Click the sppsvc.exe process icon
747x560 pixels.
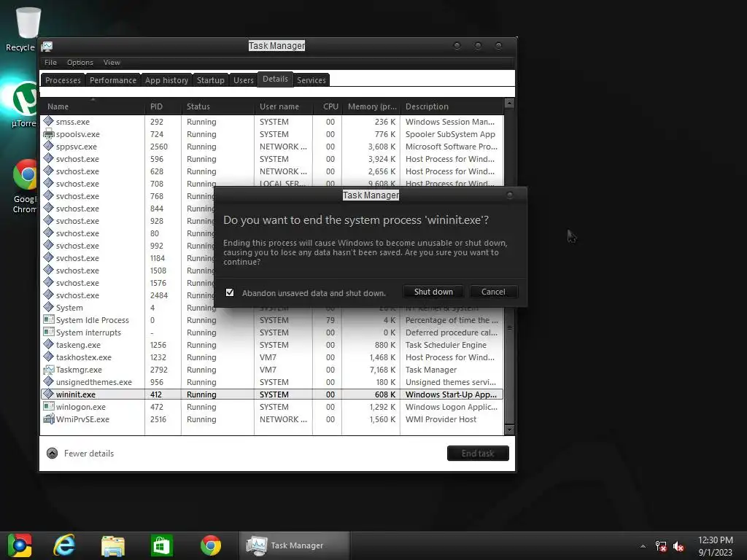tap(48, 146)
